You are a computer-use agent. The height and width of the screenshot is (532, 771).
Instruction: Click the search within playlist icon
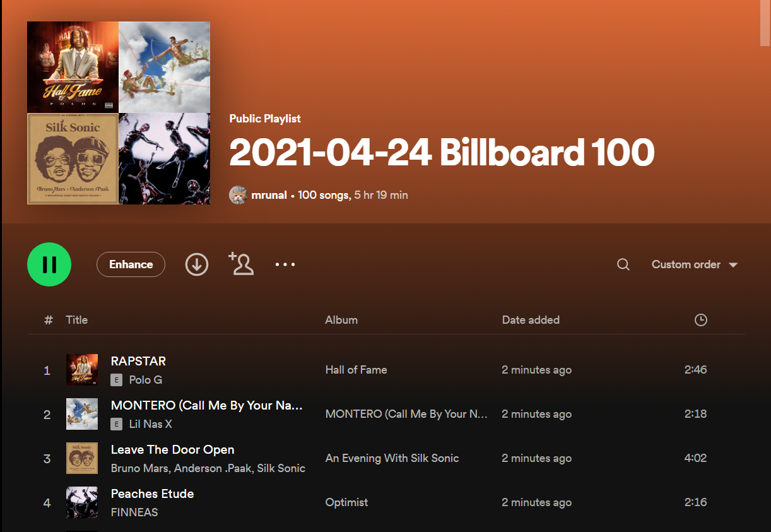click(x=623, y=264)
